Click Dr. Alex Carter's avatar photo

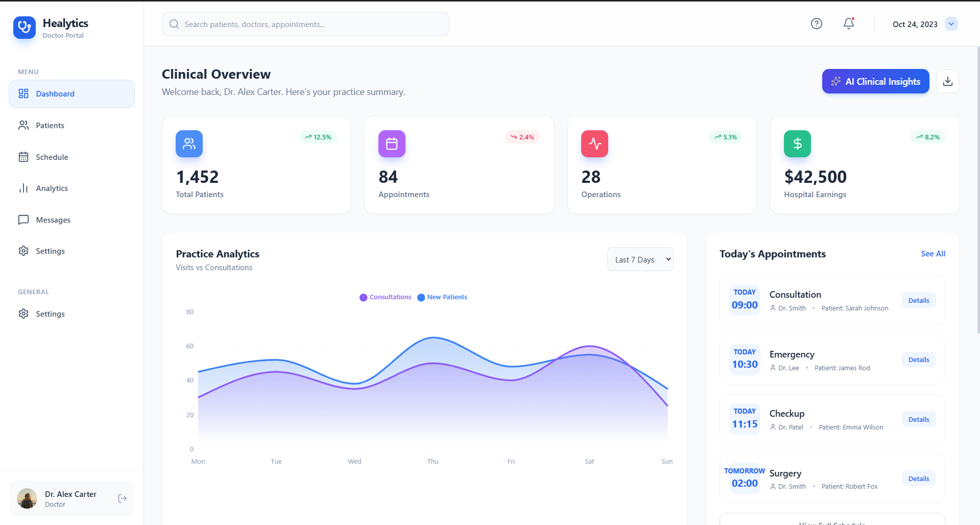27,498
